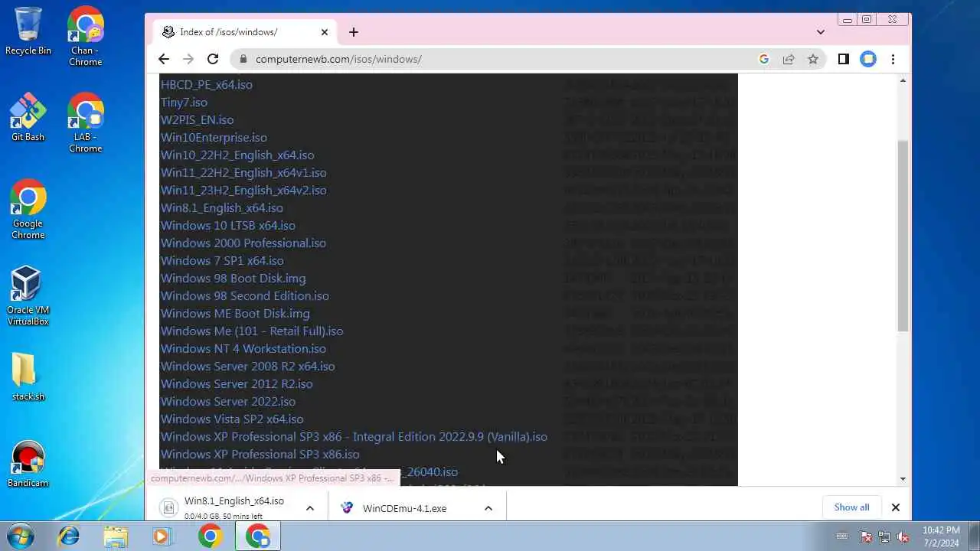Click Win10_22H2_English_x64.iso link
Screen dimensions: 980x551
(x=237, y=155)
